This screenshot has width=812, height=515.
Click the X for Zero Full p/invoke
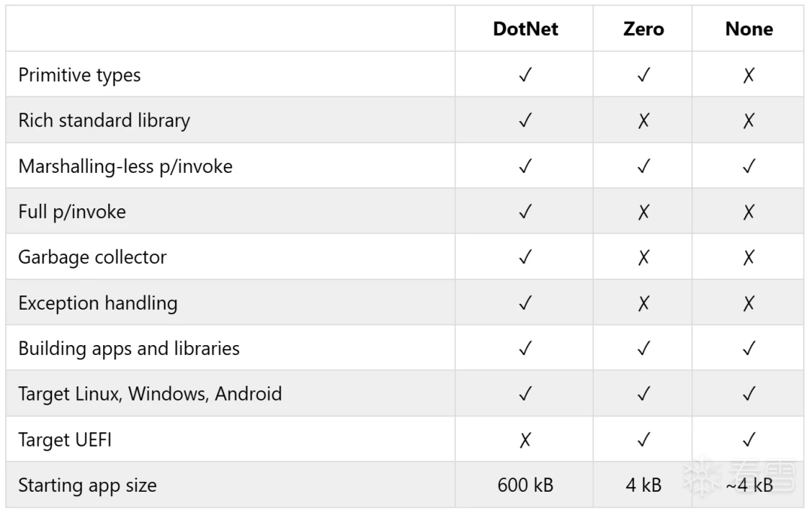(643, 212)
